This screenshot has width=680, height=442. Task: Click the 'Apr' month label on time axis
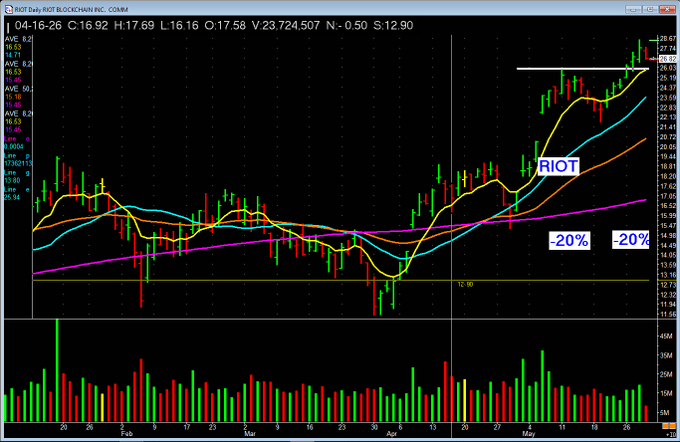[x=392, y=433]
